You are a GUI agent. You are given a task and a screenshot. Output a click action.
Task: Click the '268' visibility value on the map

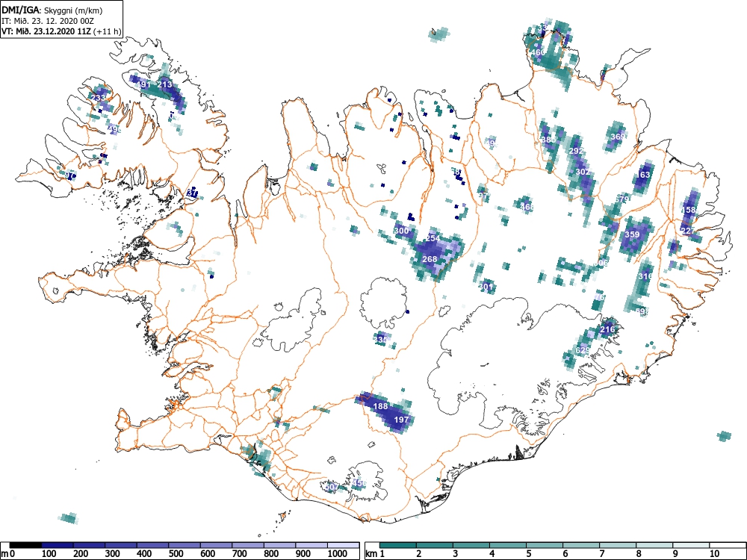click(x=430, y=259)
